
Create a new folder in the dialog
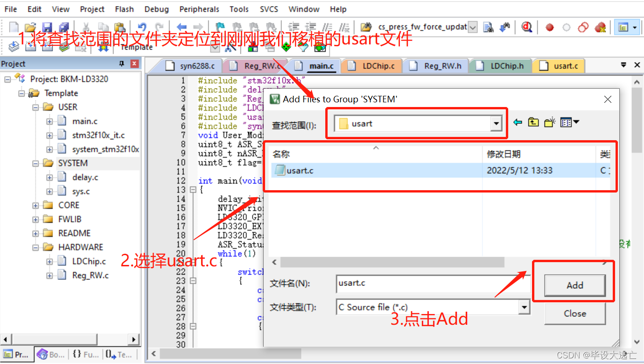coord(550,122)
